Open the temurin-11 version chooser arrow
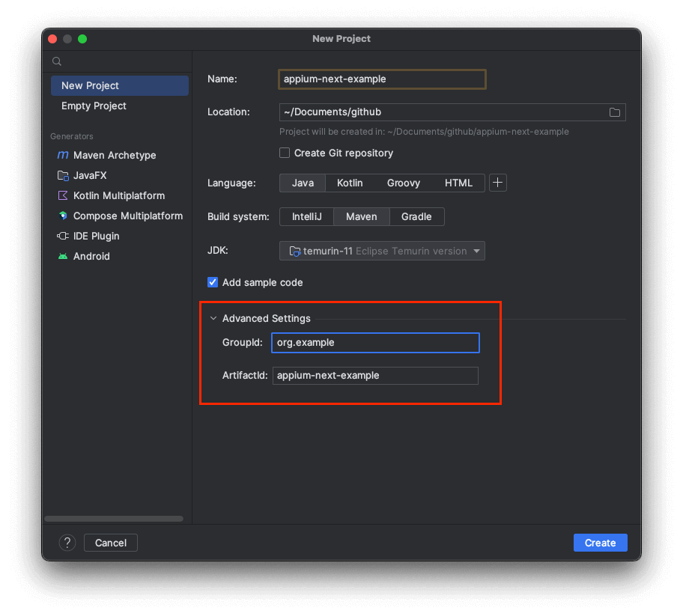 [x=477, y=250]
